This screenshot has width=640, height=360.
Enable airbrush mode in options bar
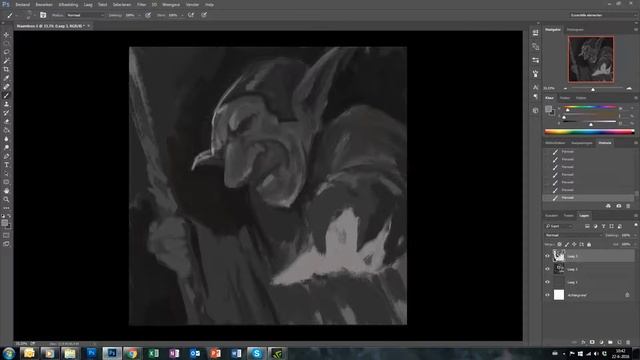(191, 15)
